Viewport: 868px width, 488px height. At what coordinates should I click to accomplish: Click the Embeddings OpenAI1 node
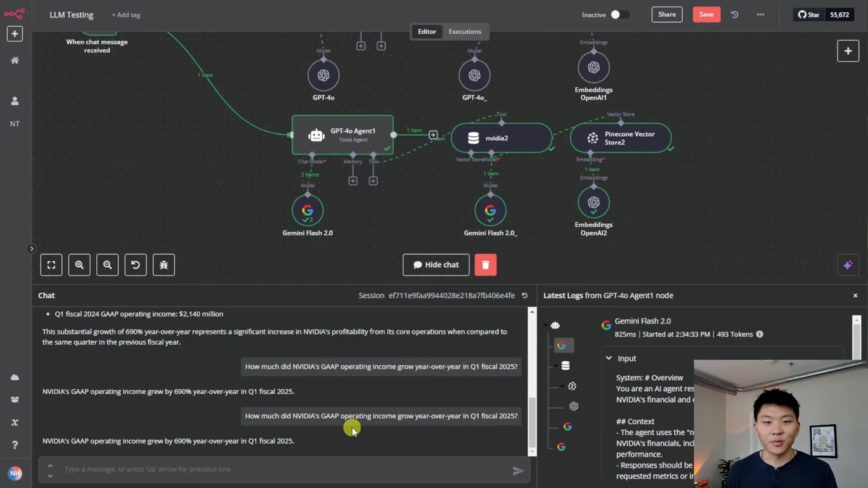[594, 67]
